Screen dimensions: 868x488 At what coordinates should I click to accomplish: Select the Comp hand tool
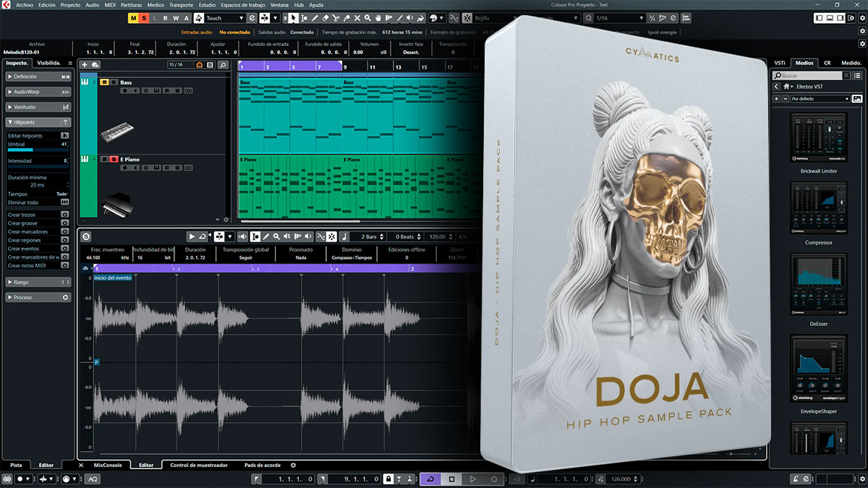point(379,17)
